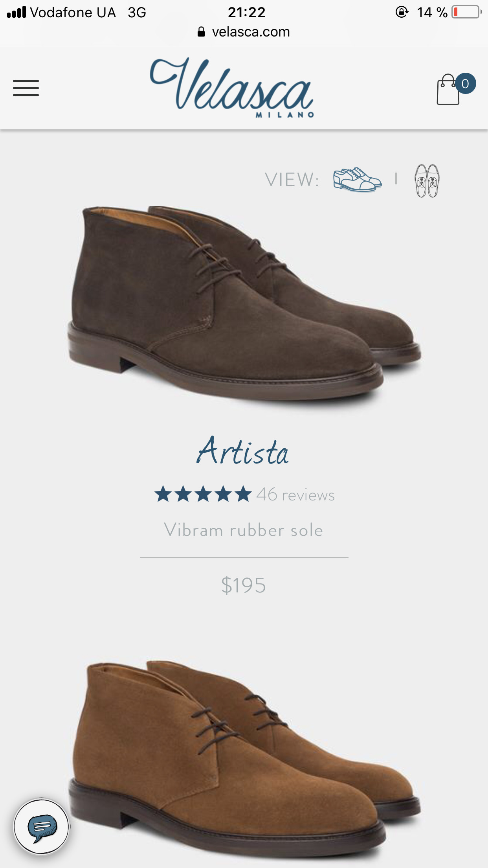Tap the $195 price
Viewport: 488px width, 868px height.
[x=244, y=585]
